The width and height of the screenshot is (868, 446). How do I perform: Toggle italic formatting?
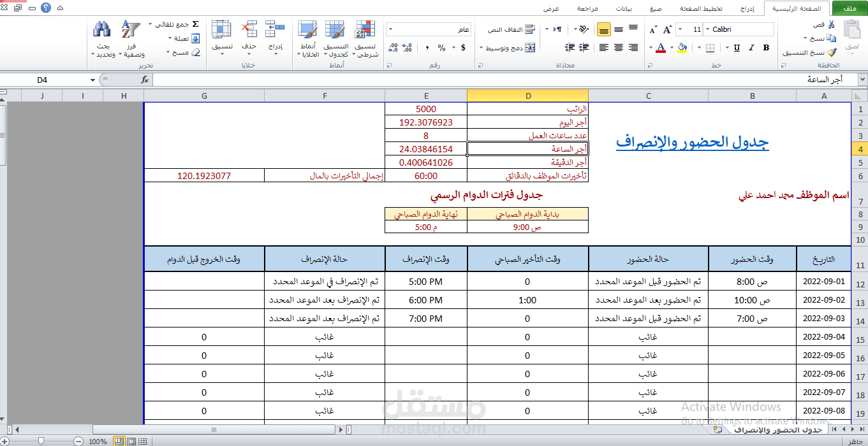pyautogui.click(x=753, y=48)
